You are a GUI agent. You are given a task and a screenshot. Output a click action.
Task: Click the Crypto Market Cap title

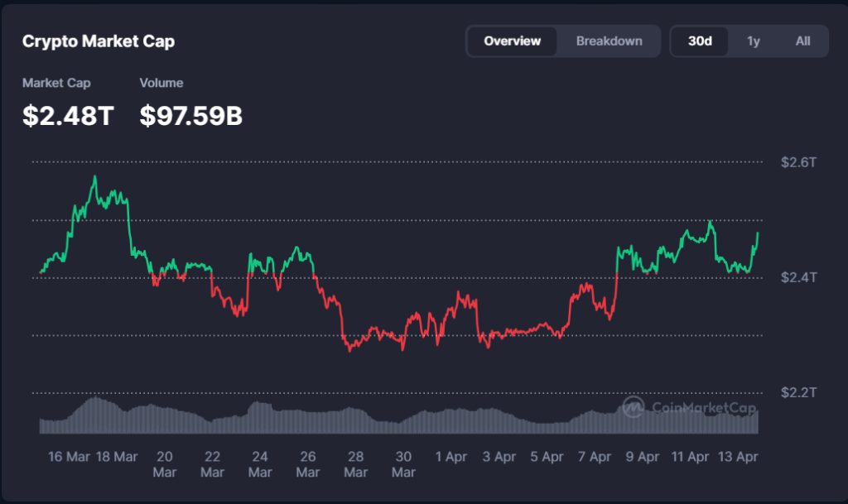99,41
